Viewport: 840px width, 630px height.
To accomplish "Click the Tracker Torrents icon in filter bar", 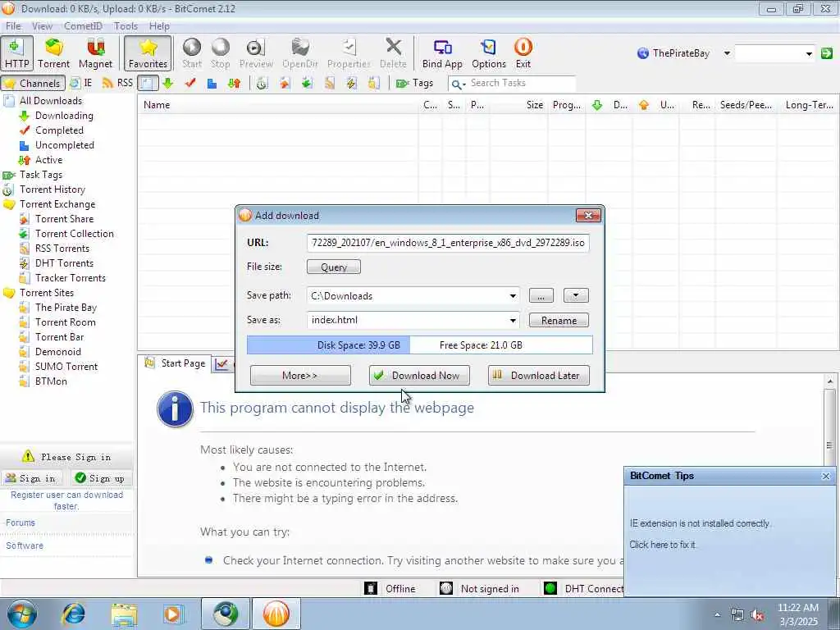I will tap(374, 83).
